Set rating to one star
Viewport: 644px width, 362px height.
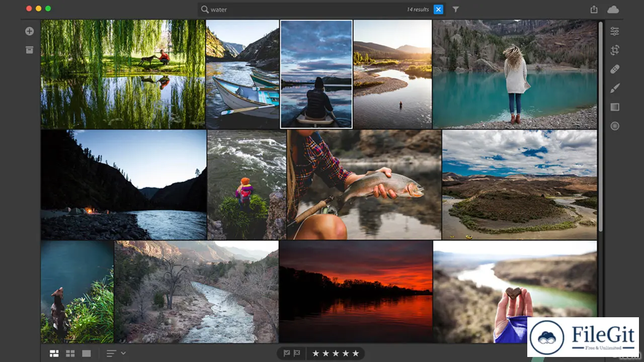point(316,353)
